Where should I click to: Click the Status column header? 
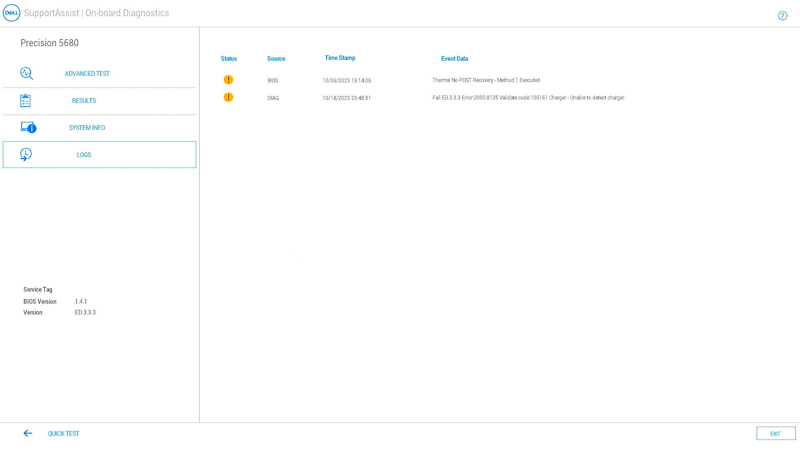[229, 59]
